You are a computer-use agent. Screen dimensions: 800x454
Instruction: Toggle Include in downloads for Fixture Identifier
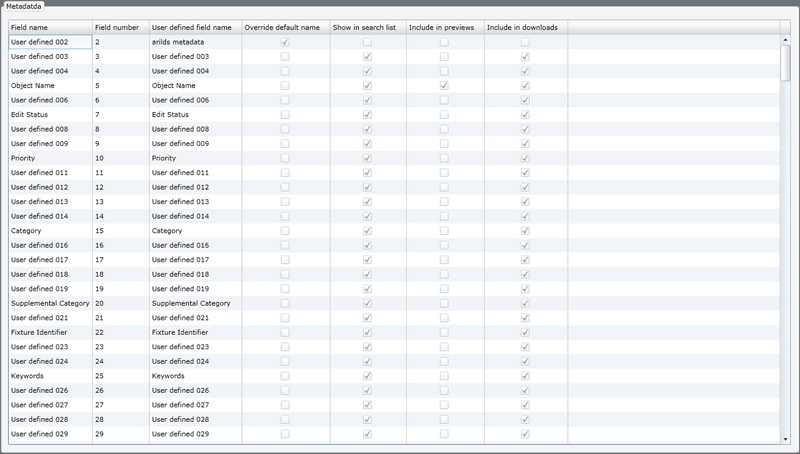pyautogui.click(x=524, y=332)
